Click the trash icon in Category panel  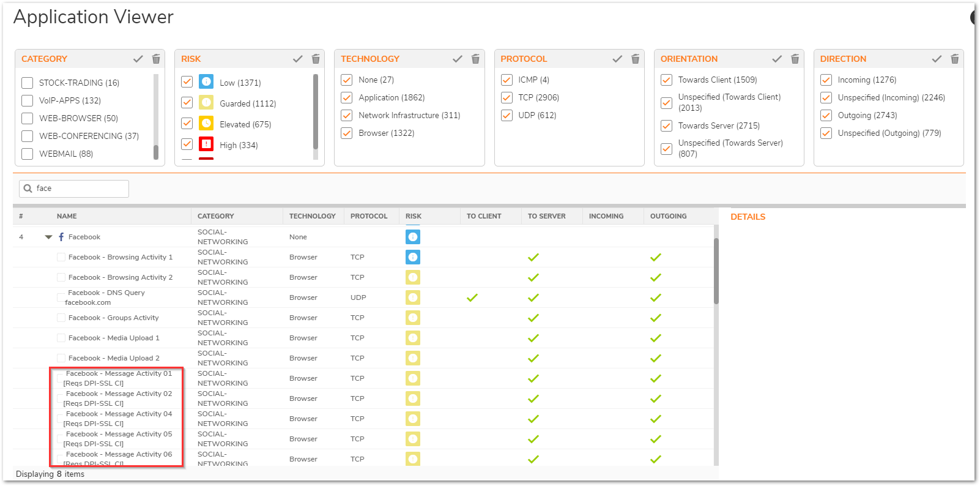[156, 59]
